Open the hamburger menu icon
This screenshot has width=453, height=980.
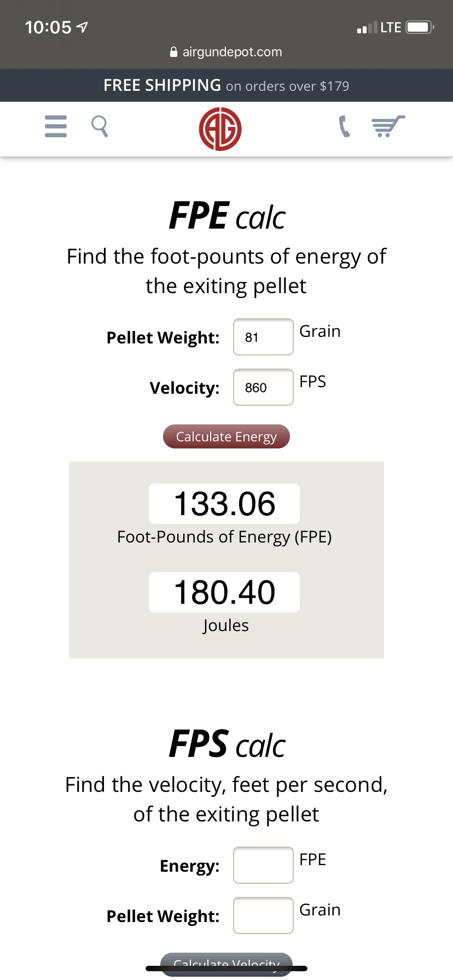pos(56,126)
